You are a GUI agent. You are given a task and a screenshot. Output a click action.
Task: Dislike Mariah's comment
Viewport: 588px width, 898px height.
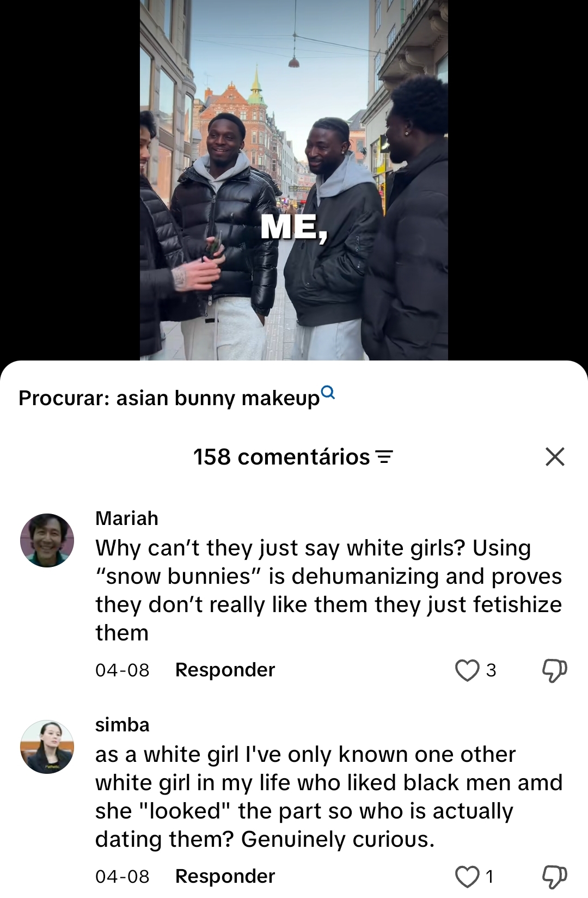click(554, 670)
